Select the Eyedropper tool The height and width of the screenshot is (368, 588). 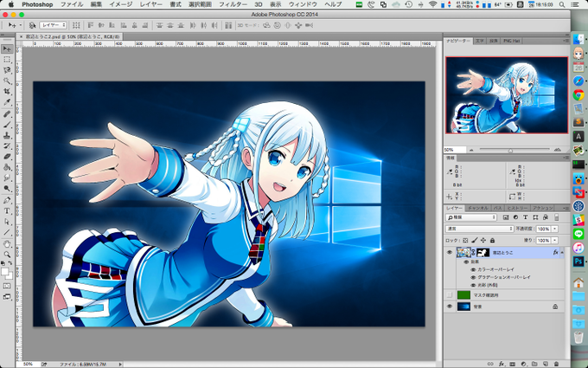pos(7,102)
